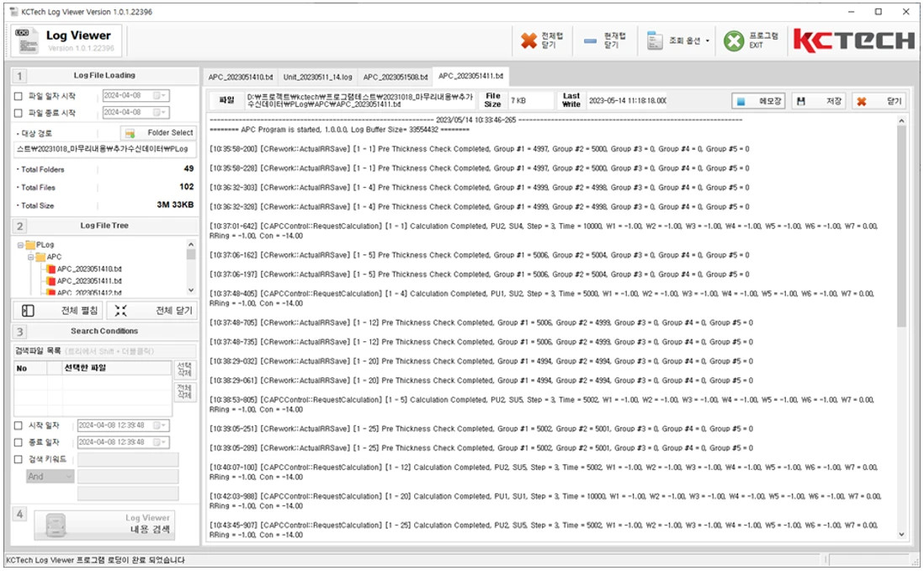Click the Log File Loading section header

coord(104,76)
